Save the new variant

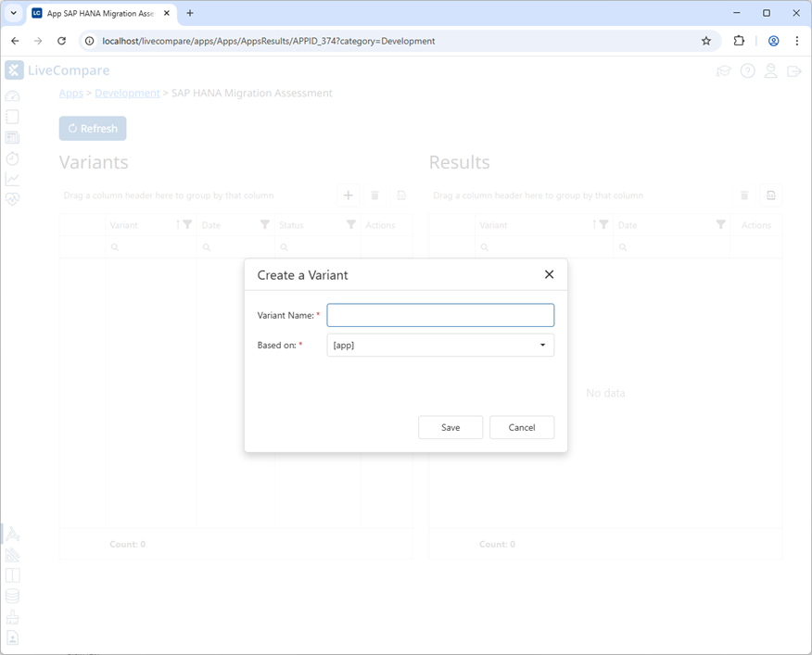click(x=450, y=428)
